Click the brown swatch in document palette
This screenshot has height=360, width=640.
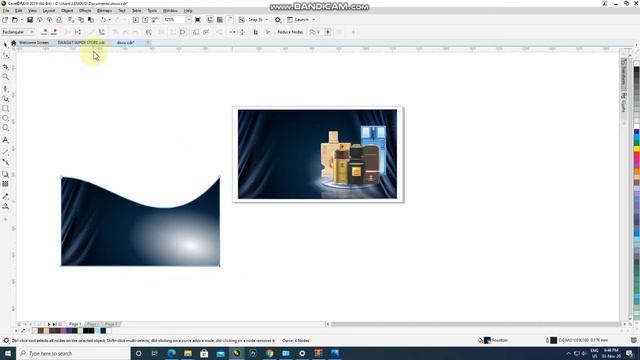tap(40, 331)
